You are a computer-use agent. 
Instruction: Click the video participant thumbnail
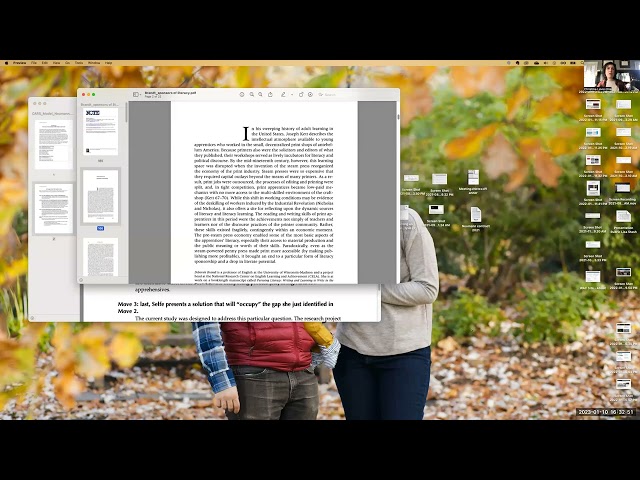coord(611,77)
